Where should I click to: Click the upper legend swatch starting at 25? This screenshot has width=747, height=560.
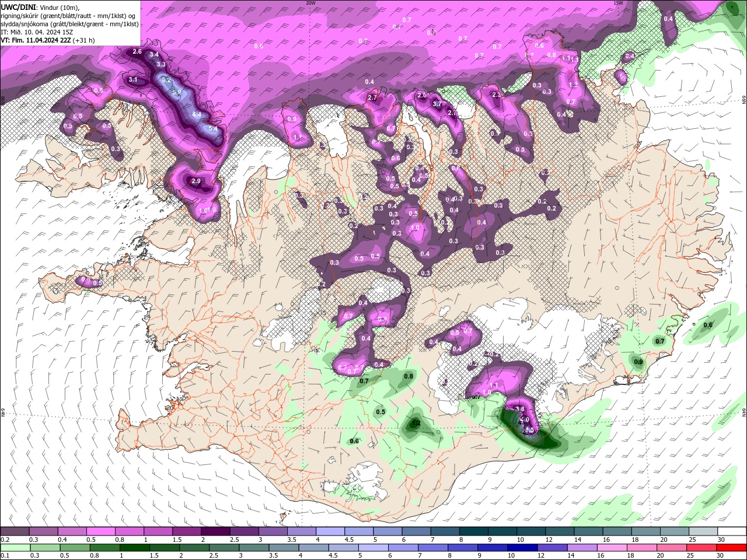click(x=703, y=532)
